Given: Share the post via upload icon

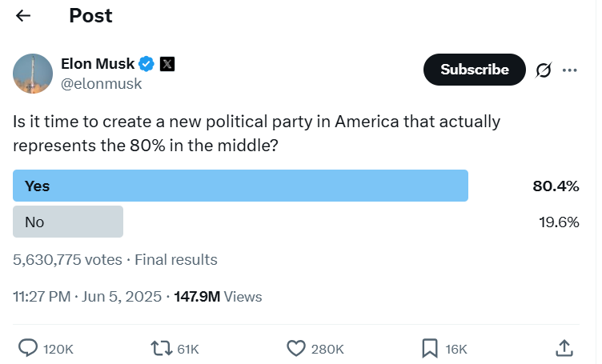Looking at the screenshot, I should (x=564, y=348).
